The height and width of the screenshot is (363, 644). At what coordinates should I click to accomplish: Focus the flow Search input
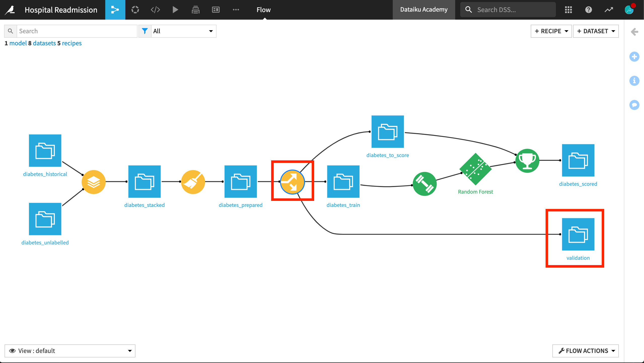point(77,31)
